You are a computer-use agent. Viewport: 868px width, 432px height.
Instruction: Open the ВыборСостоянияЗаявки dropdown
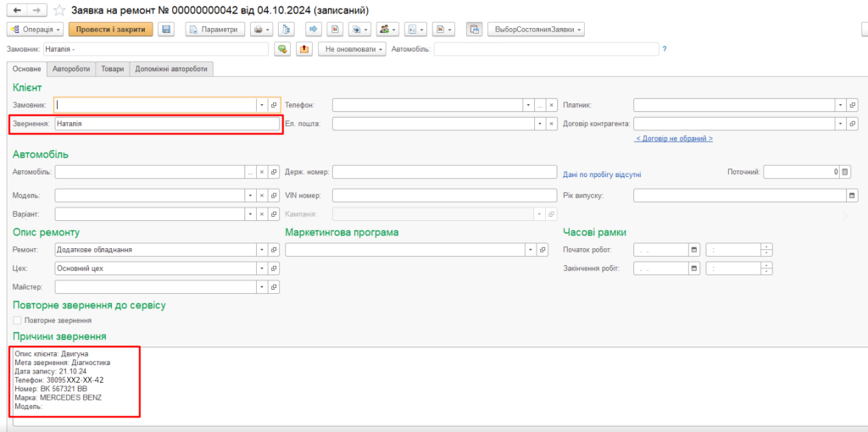(537, 30)
